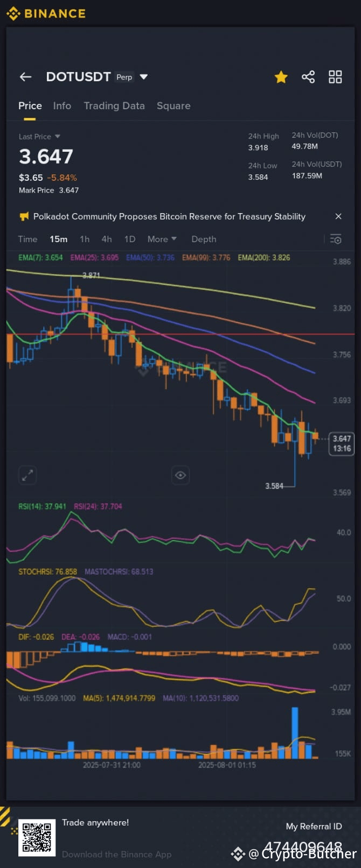Select the Time chart interval
Screen dimensions: 361x868
tap(27, 239)
